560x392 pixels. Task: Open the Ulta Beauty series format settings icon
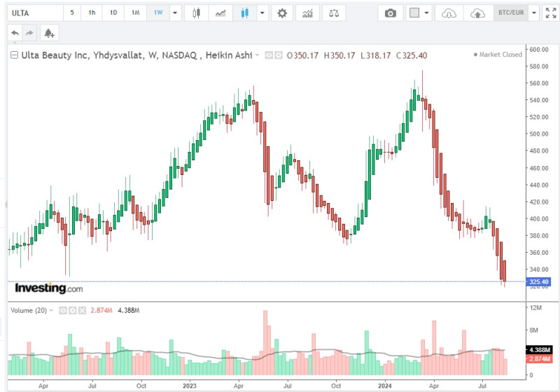tap(279, 55)
